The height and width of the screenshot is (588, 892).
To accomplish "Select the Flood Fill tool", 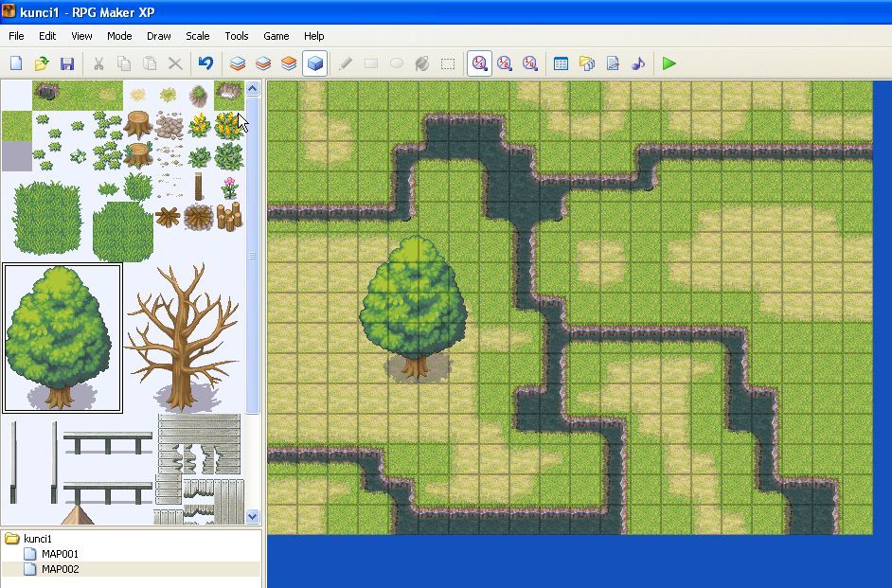I will (421, 63).
